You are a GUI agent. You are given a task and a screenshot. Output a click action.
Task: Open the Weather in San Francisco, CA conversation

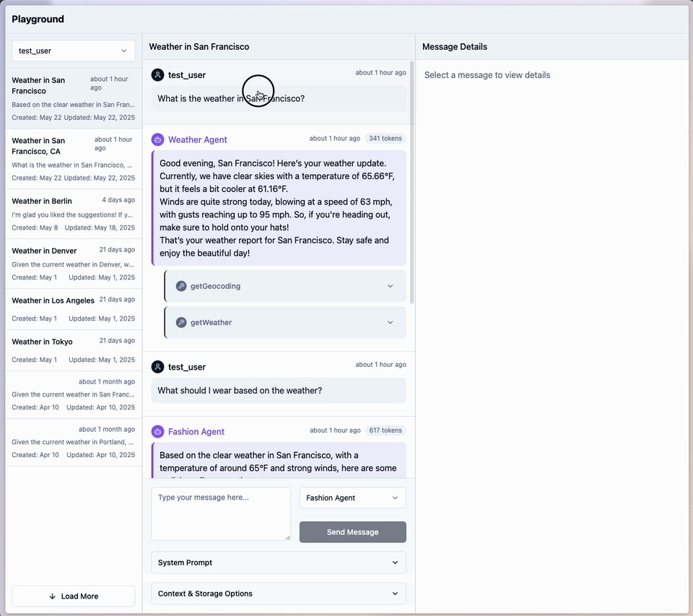(74, 159)
